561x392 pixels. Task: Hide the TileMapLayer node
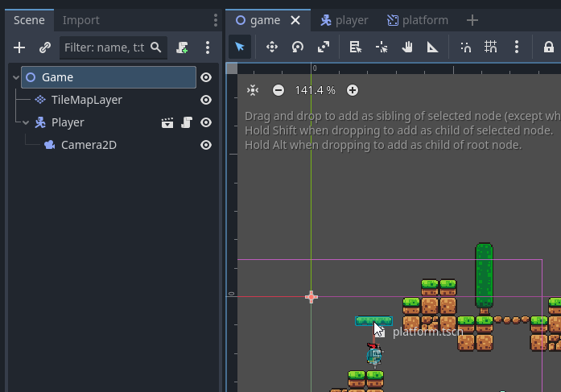tap(206, 100)
